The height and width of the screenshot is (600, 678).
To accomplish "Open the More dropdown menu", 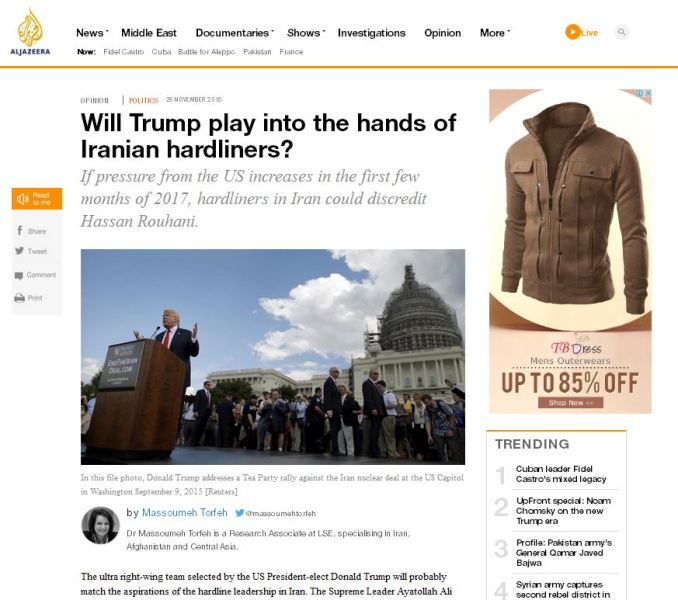I will pos(495,33).
